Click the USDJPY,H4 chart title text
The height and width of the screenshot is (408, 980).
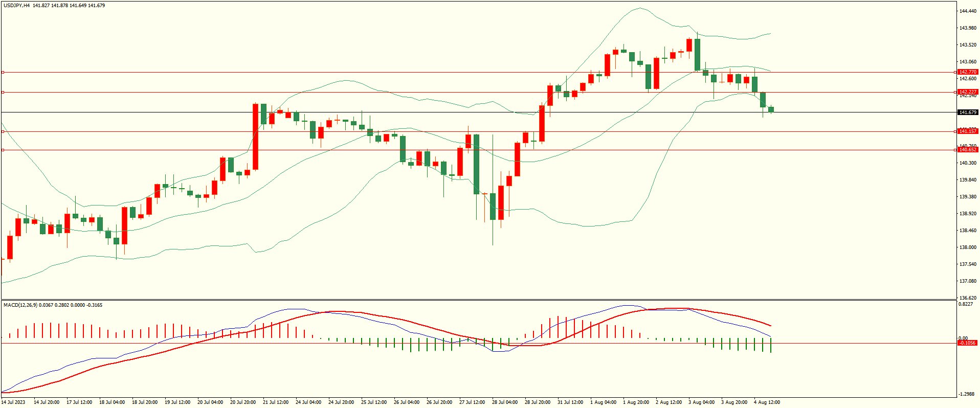click(16, 6)
